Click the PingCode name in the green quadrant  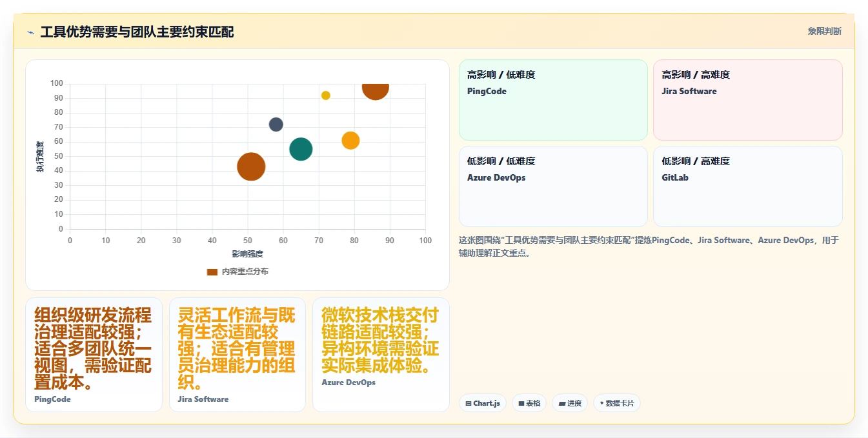tap(487, 92)
